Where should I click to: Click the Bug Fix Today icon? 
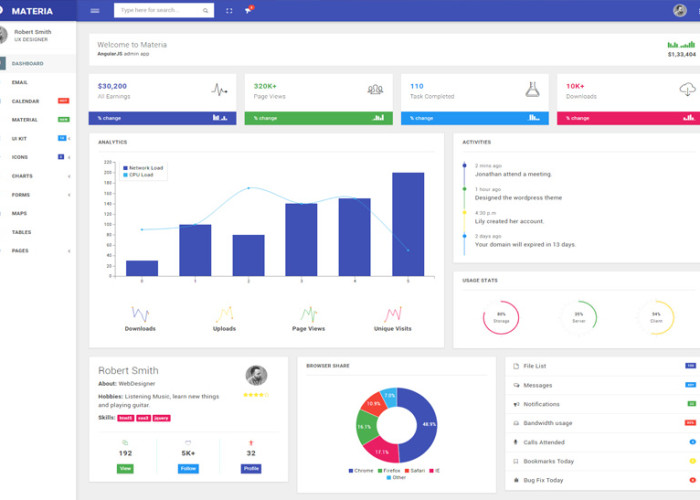[516, 480]
